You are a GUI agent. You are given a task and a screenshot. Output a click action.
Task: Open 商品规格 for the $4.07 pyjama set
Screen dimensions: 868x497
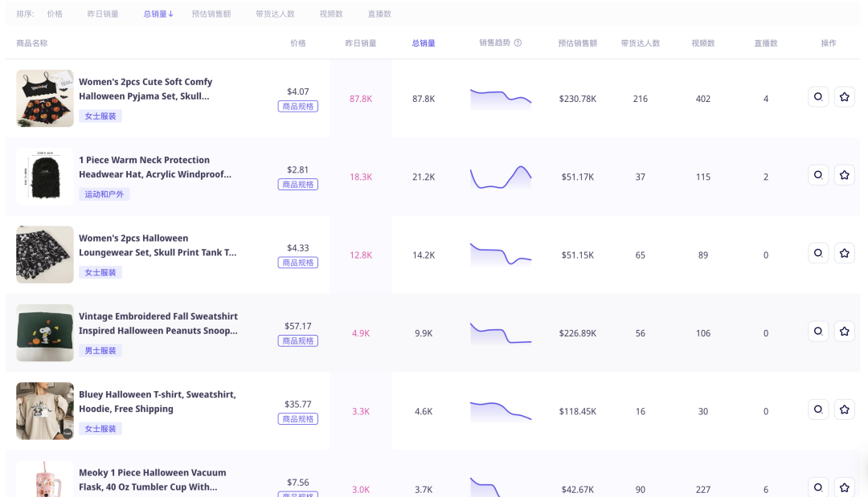point(298,106)
